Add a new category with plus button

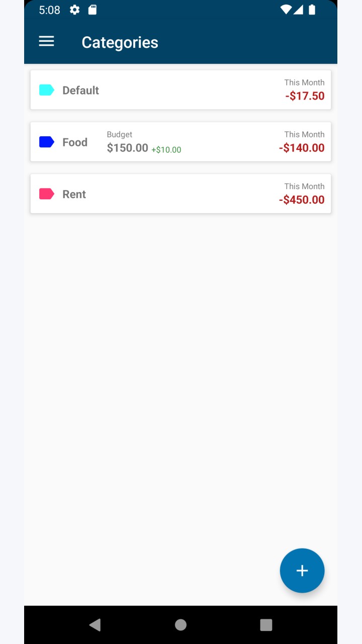click(302, 571)
